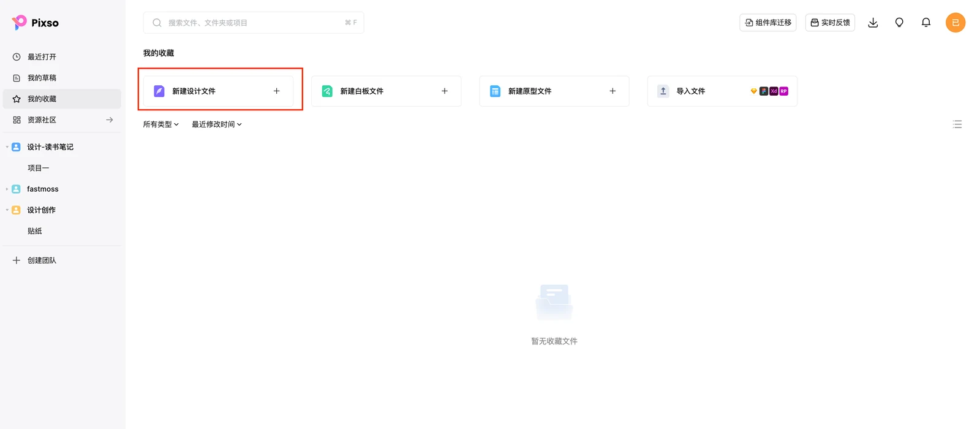Click the lightbulb tips icon
Screen dimensions: 980x429
click(899, 23)
